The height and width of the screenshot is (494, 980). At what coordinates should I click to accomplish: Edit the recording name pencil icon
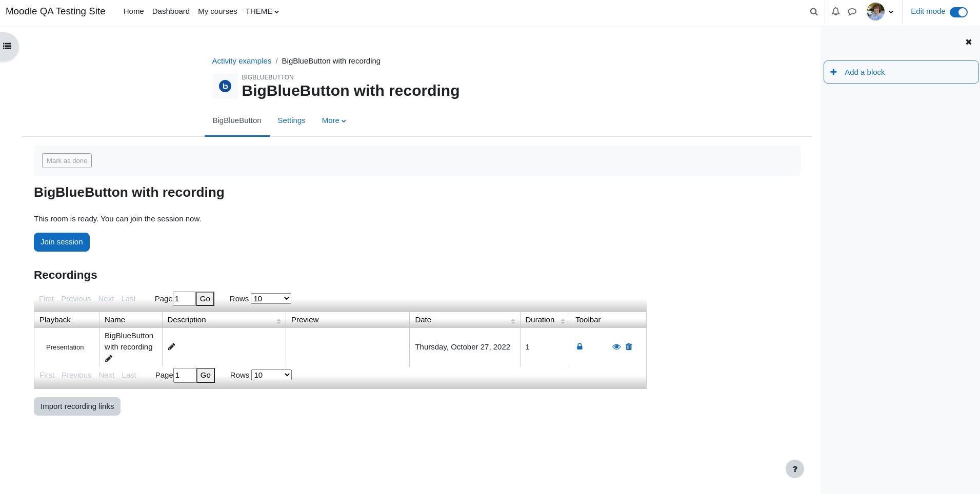pos(109,359)
